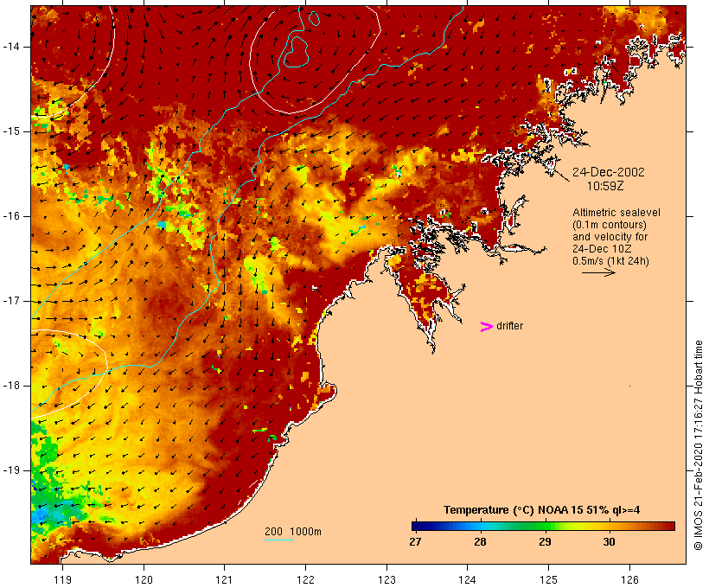709x588 pixels.
Task: Click the Temperature NOAA 15 colorbar title
Action: tap(542, 510)
